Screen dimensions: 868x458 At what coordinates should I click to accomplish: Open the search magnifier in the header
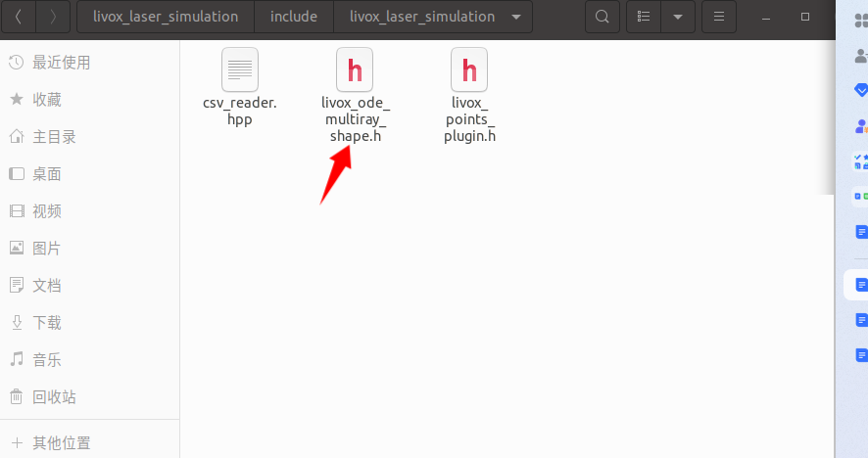[603, 17]
